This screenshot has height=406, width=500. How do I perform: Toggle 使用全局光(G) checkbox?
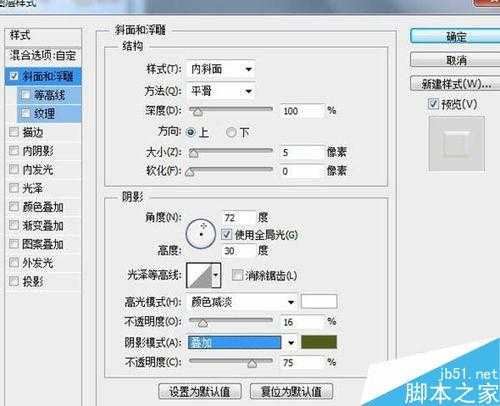(x=227, y=234)
